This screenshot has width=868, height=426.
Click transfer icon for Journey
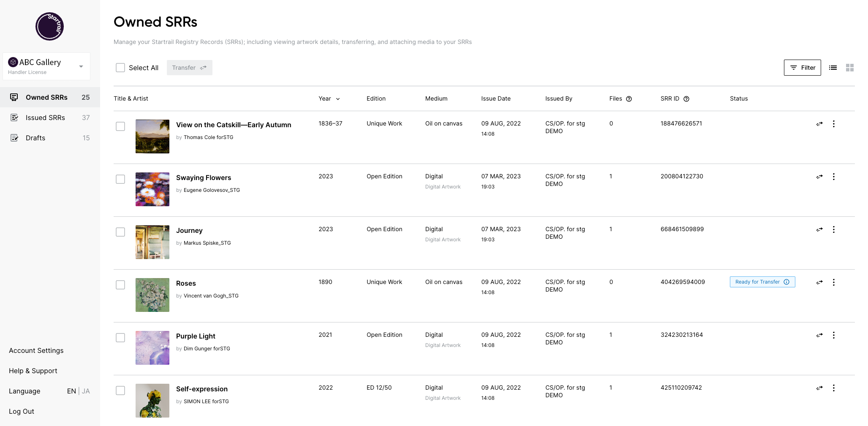819,229
